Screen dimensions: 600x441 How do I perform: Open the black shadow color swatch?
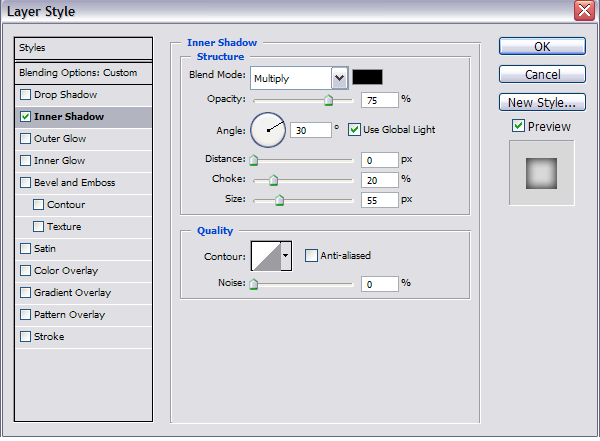coord(367,77)
